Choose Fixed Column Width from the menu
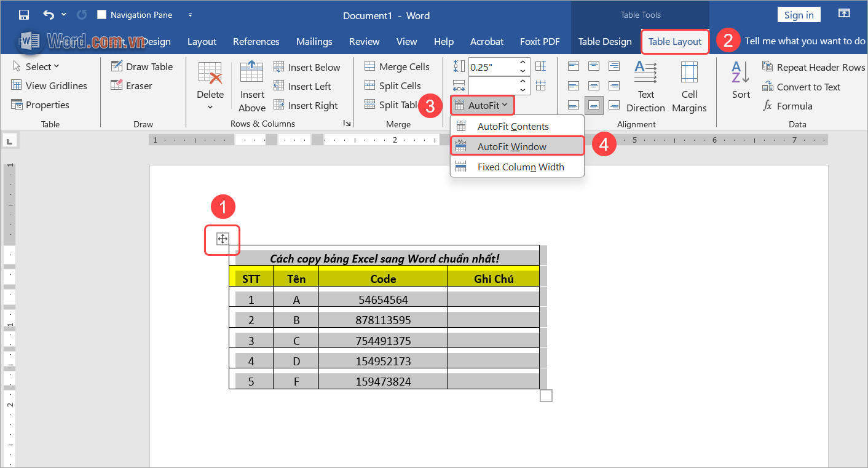 (x=517, y=167)
